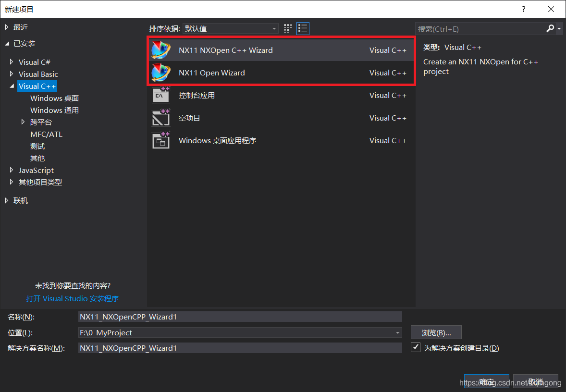Select the '空项目' template name
This screenshot has height=392, width=566.
[x=189, y=118]
